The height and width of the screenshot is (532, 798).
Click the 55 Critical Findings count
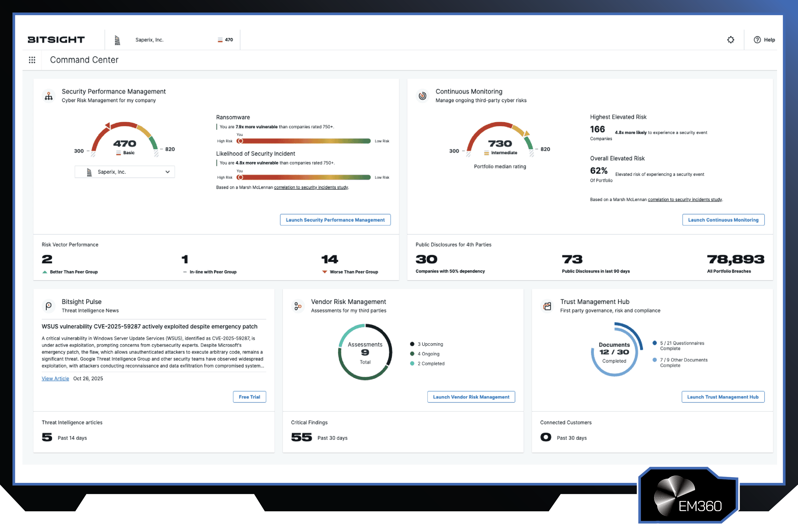[301, 437]
